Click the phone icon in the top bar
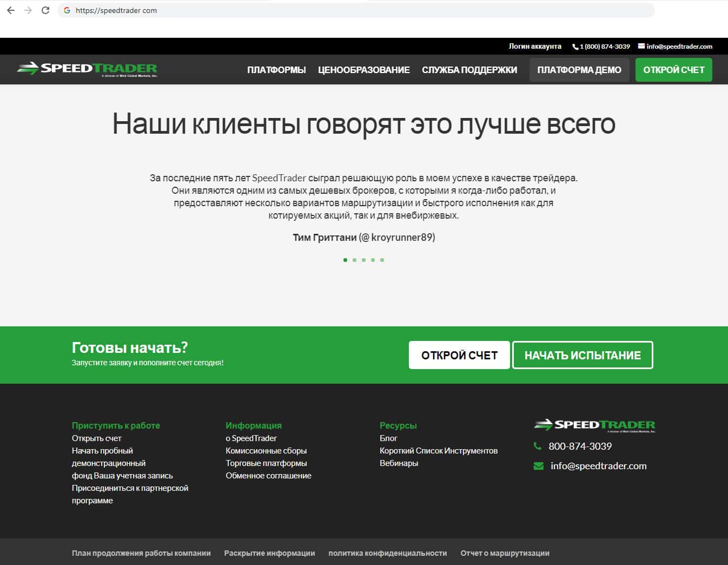 pos(575,47)
